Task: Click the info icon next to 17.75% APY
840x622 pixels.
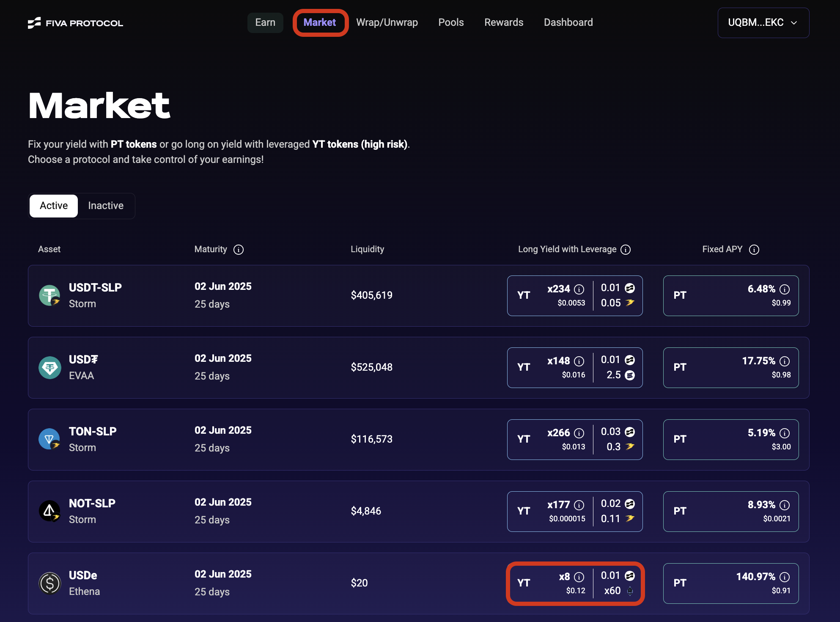Action: click(785, 361)
